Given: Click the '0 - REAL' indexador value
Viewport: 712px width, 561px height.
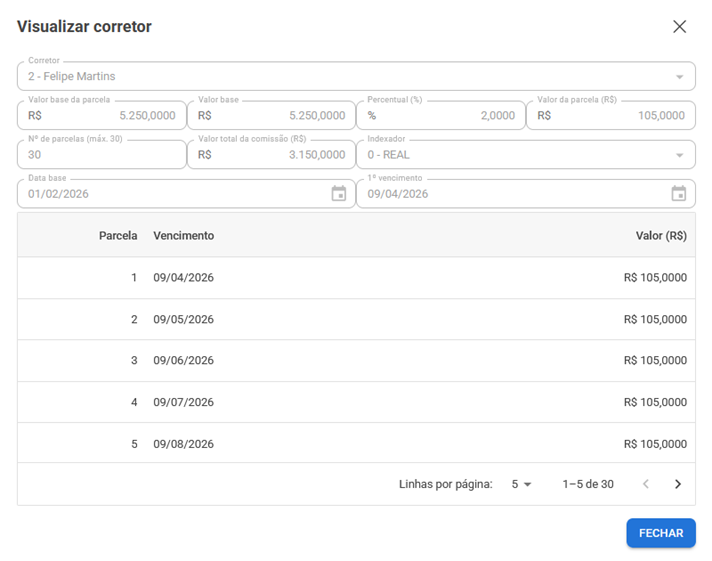Looking at the screenshot, I should (389, 155).
